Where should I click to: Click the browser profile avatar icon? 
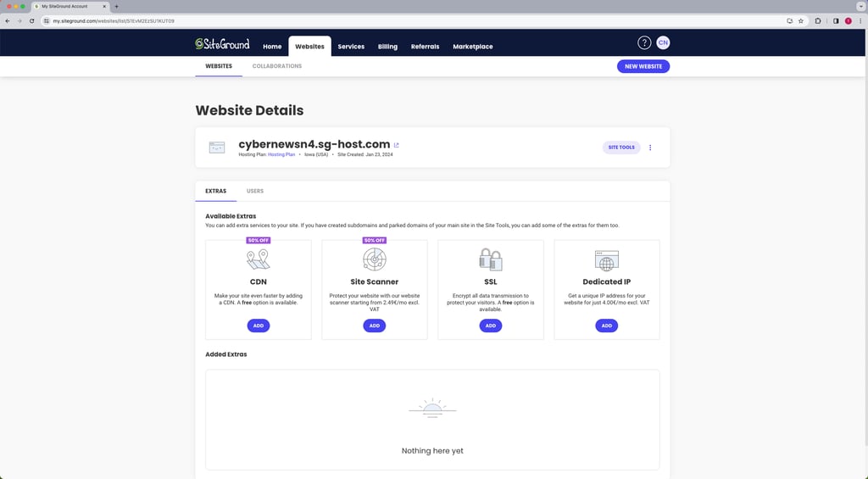[848, 21]
